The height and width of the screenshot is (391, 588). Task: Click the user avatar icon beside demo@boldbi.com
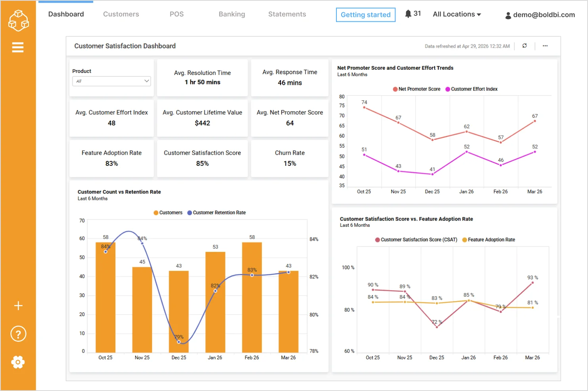[508, 16]
